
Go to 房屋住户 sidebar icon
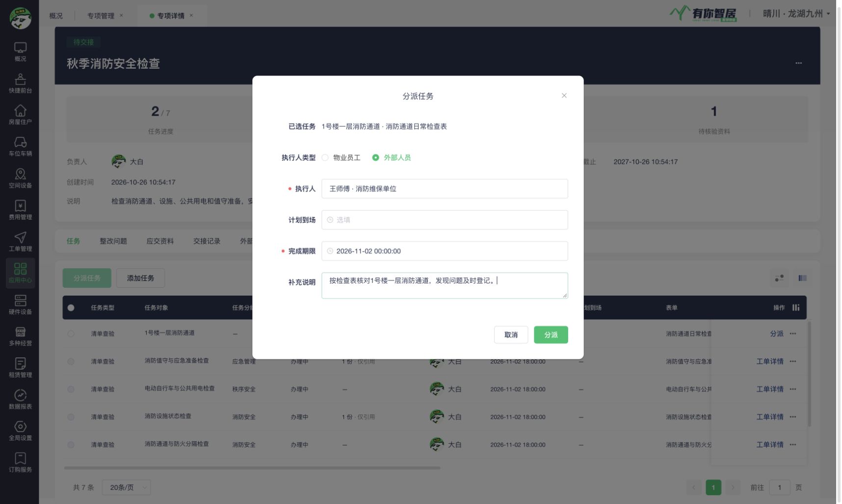coord(20,115)
